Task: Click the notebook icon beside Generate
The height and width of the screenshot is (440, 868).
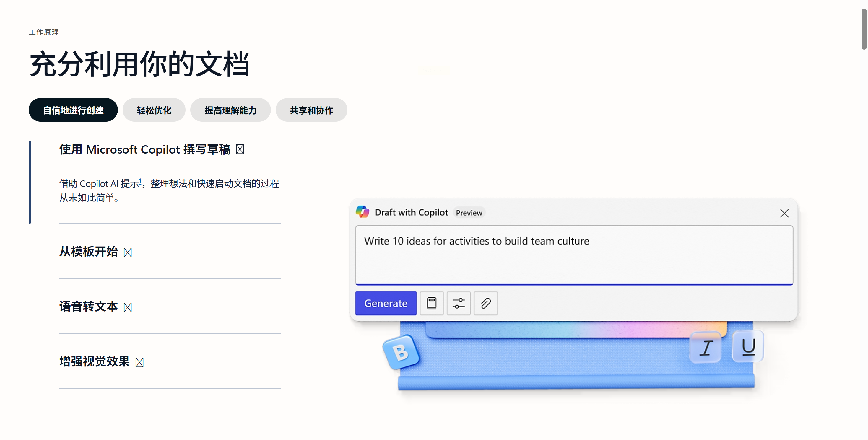Action: [432, 303]
